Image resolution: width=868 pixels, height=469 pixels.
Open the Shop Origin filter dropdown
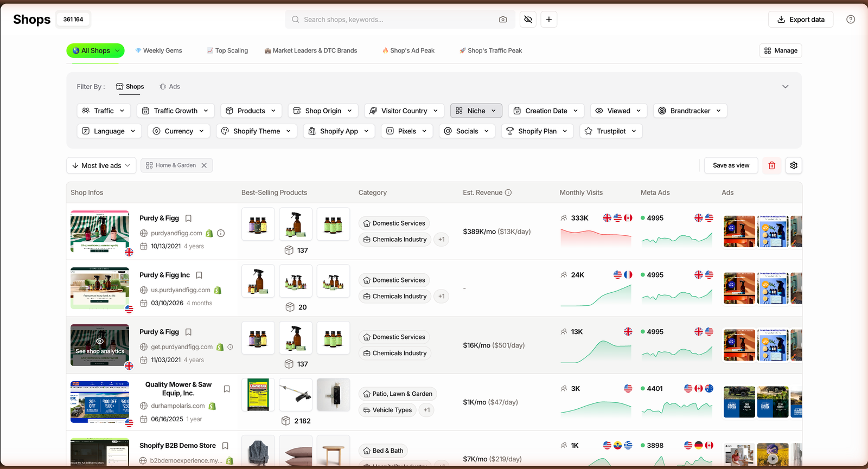pos(323,111)
